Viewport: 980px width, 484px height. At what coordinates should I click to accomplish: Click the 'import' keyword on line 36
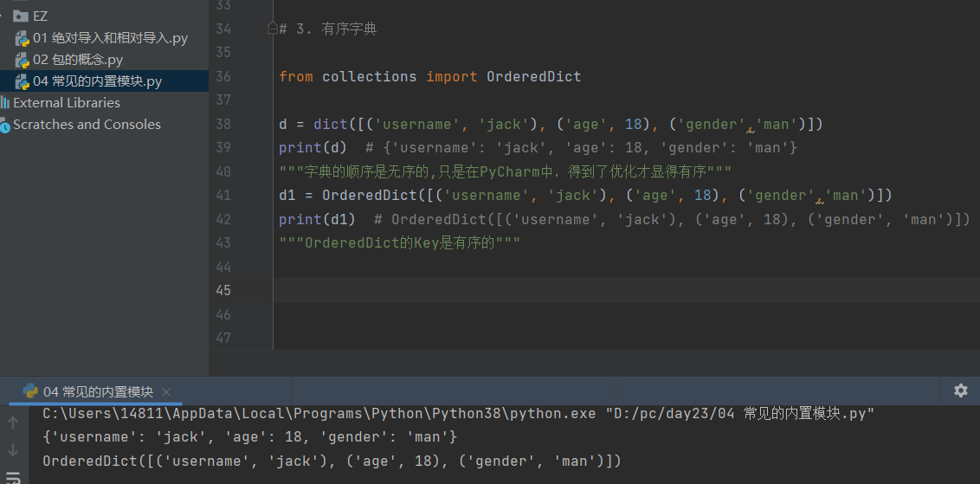[452, 77]
